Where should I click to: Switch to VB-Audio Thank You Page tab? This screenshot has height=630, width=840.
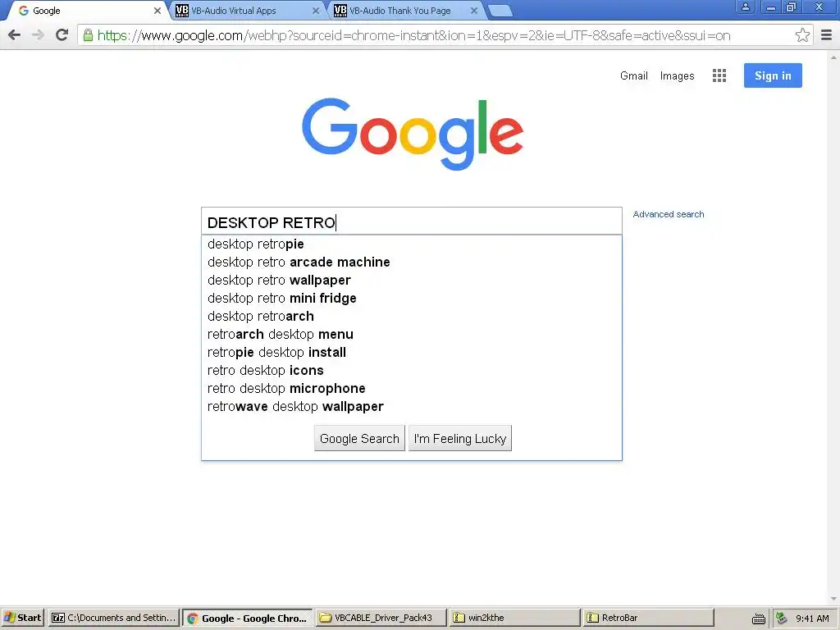(404, 11)
